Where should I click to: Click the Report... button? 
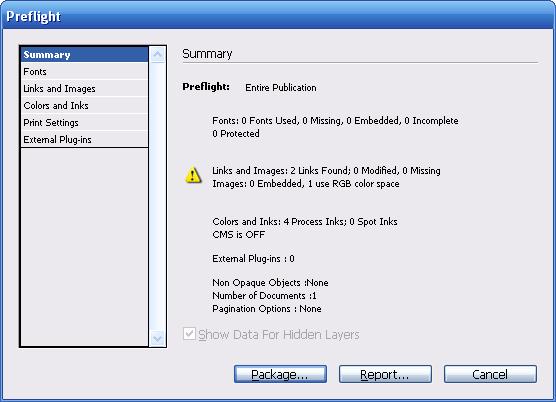click(385, 374)
